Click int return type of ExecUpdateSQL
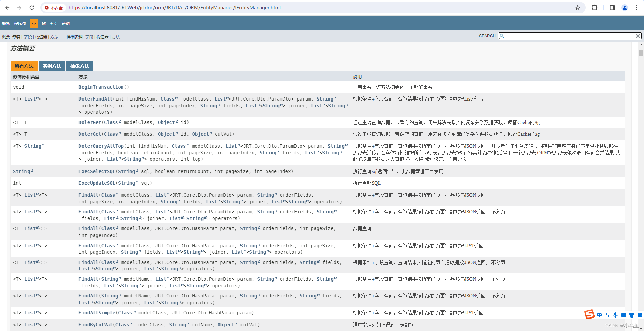This screenshot has height=331, width=644. 17,183
